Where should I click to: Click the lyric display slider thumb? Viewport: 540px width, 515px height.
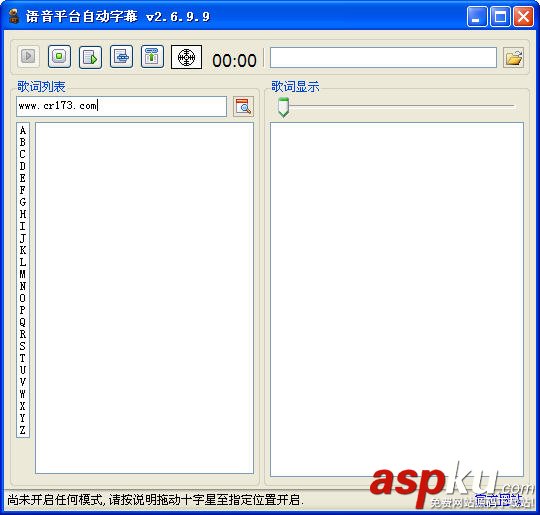[x=283, y=107]
